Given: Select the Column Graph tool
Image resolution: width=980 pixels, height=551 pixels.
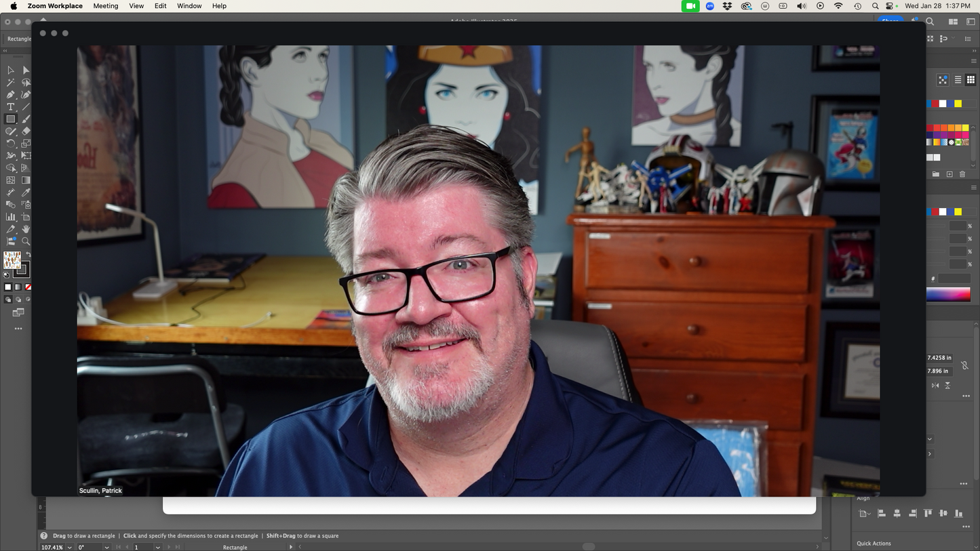Looking at the screenshot, I should point(11,217).
